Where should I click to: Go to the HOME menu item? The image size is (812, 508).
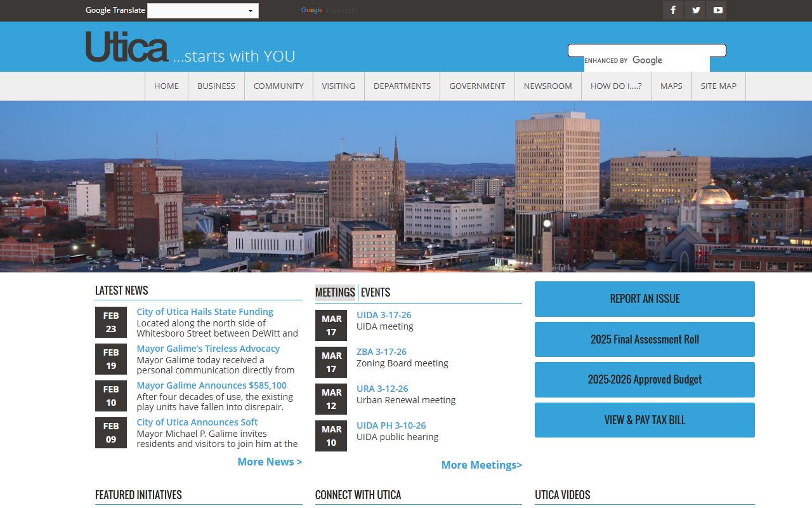(x=166, y=86)
